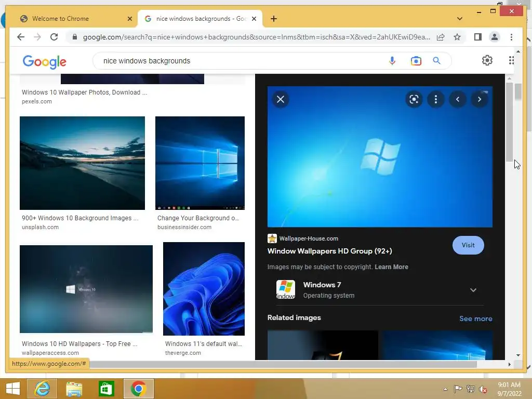Open Chrome three-dot menu

pyautogui.click(x=511, y=37)
